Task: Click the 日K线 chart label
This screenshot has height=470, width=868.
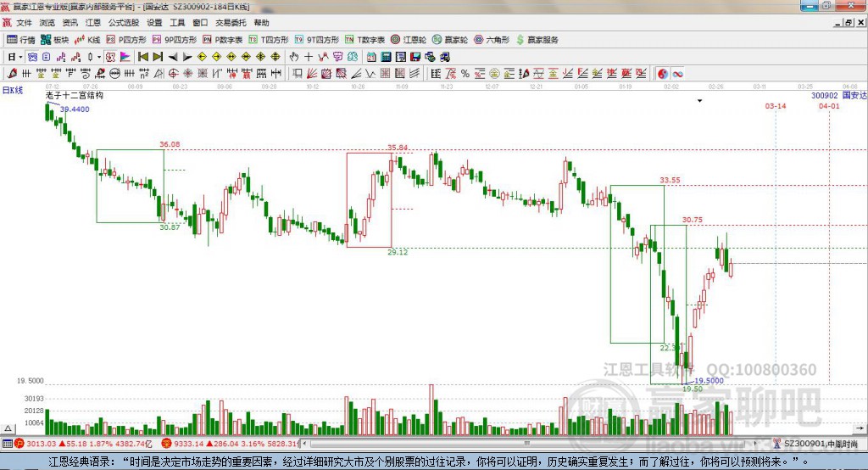Action: click(13, 90)
